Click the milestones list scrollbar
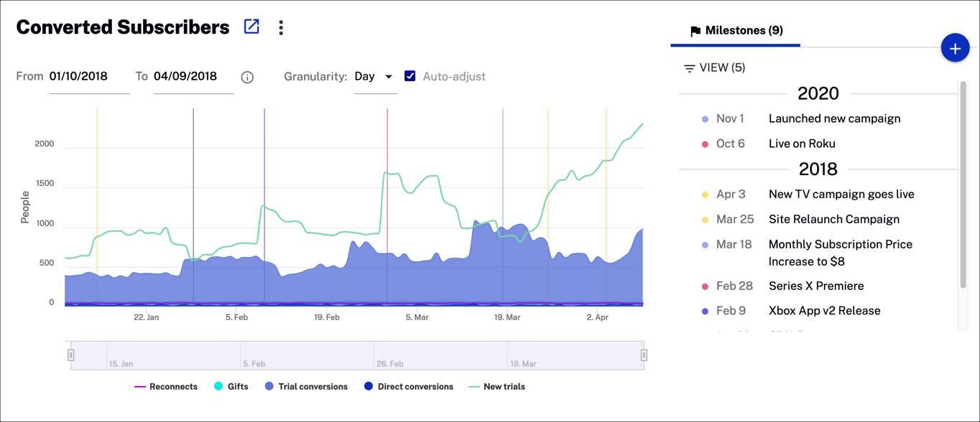This screenshot has height=422, width=980. click(x=963, y=187)
